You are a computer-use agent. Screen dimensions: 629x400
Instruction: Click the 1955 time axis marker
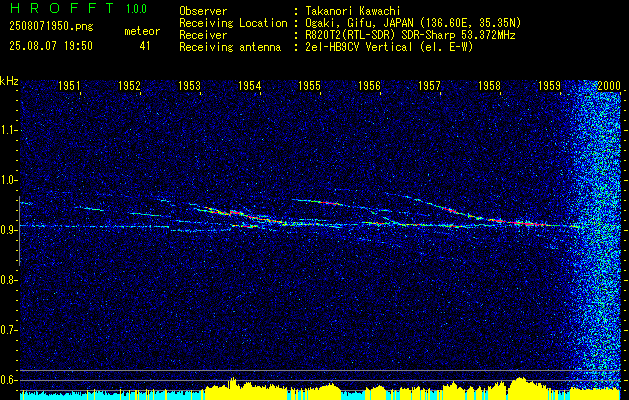coord(309,85)
